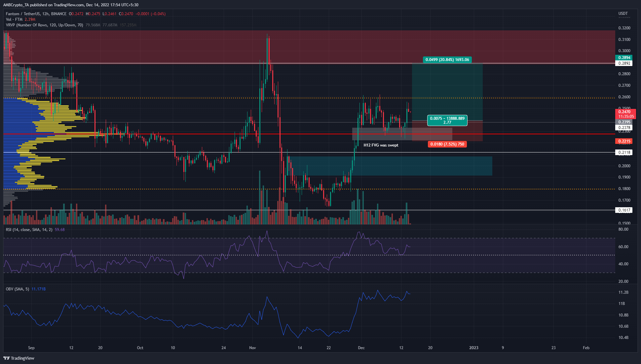This screenshot has height=364, width=641.
Task: Click the 0.0075 ~ 13888.889 risk-reward label
Action: tap(447, 120)
